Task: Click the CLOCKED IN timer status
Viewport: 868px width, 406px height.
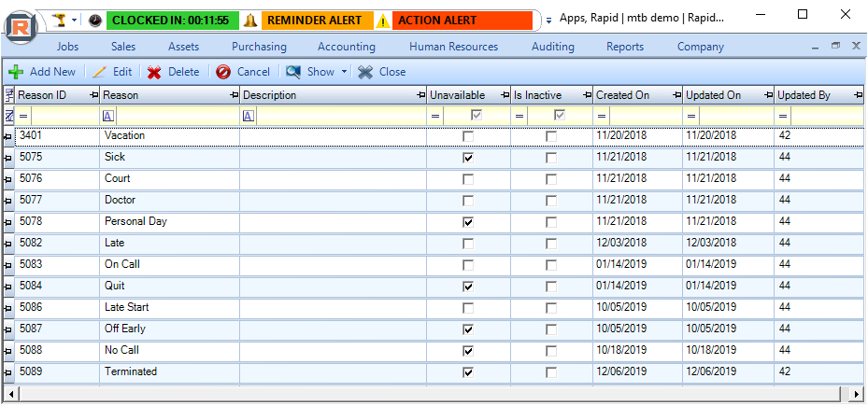Action: pos(172,21)
